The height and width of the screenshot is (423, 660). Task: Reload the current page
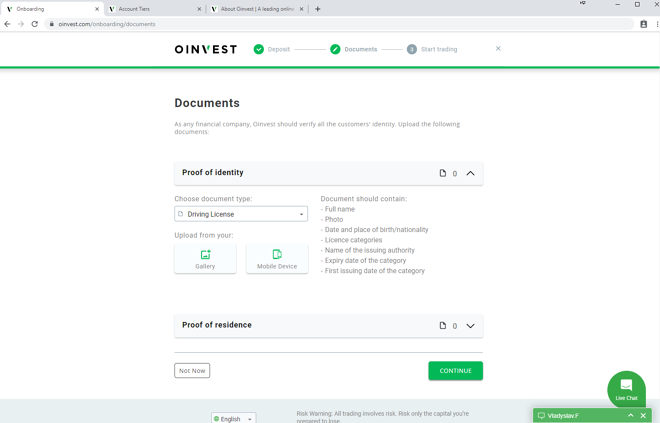tap(35, 24)
